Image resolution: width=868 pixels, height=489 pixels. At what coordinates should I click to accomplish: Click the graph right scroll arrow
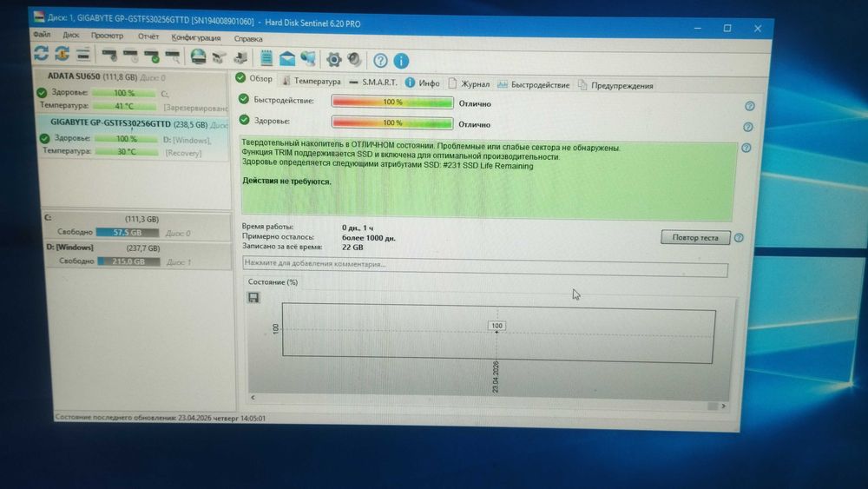click(x=723, y=406)
